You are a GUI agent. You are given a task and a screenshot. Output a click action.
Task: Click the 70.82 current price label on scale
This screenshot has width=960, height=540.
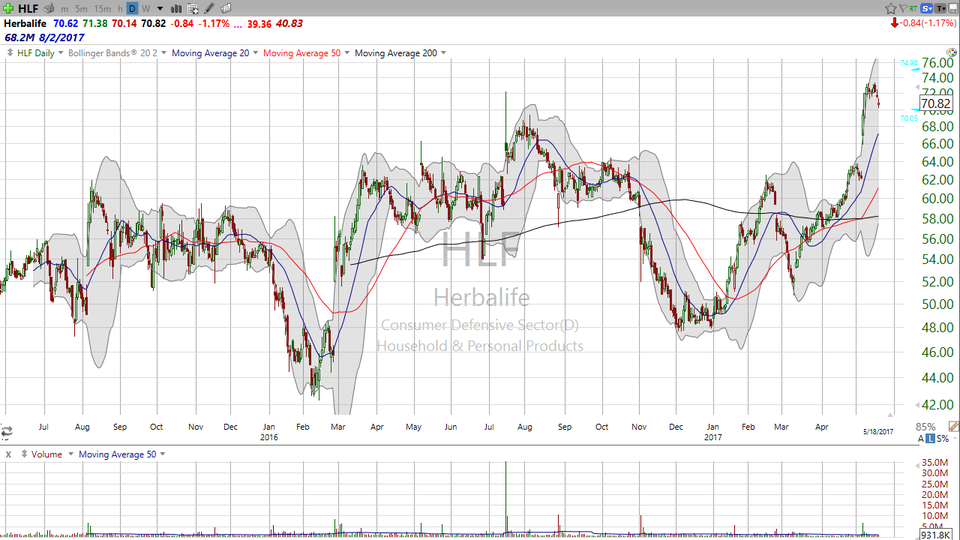pos(936,104)
